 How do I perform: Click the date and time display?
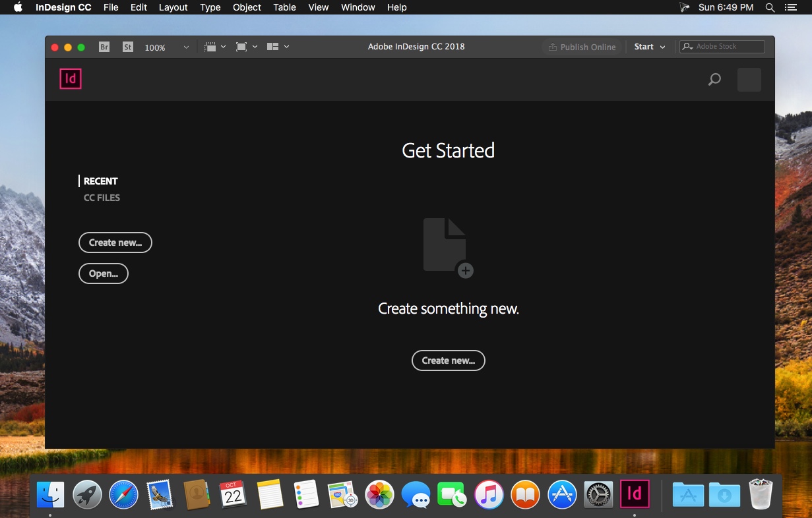(726, 7)
